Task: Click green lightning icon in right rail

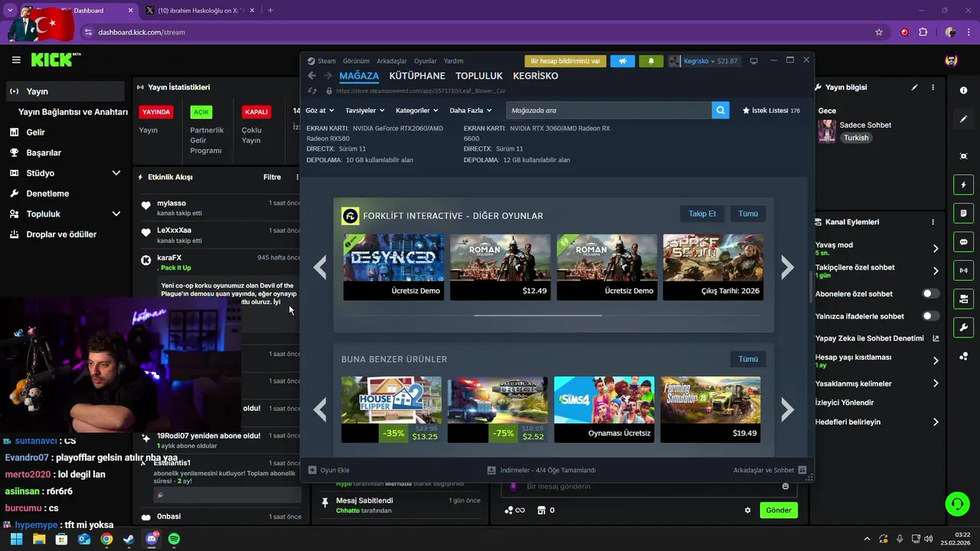Action: click(963, 184)
